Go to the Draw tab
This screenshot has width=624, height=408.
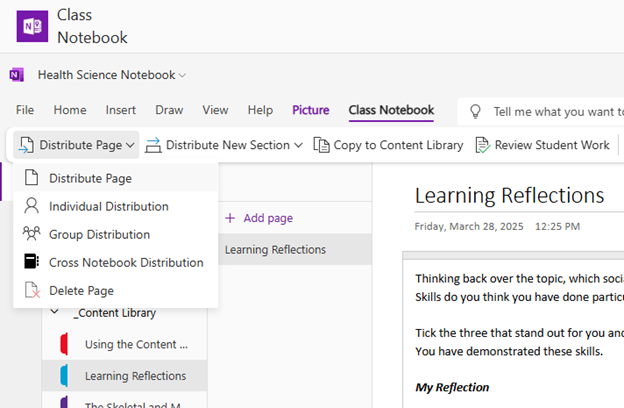(x=169, y=110)
